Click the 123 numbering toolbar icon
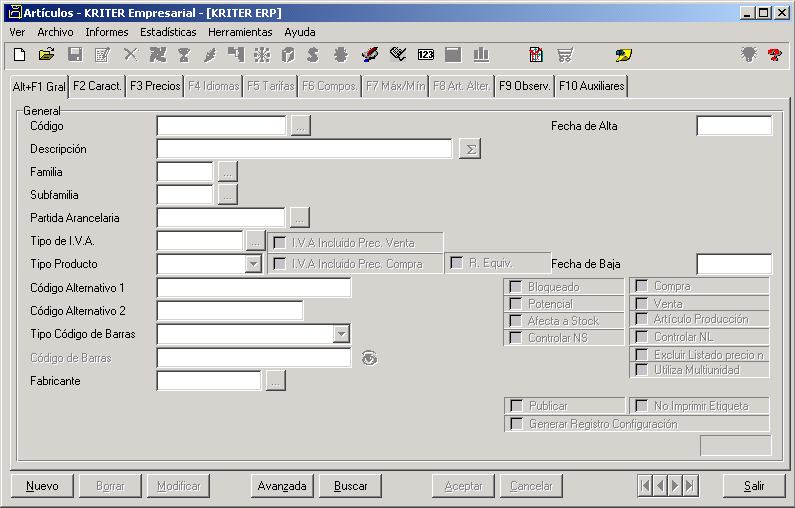The image size is (795, 508). 426,55
